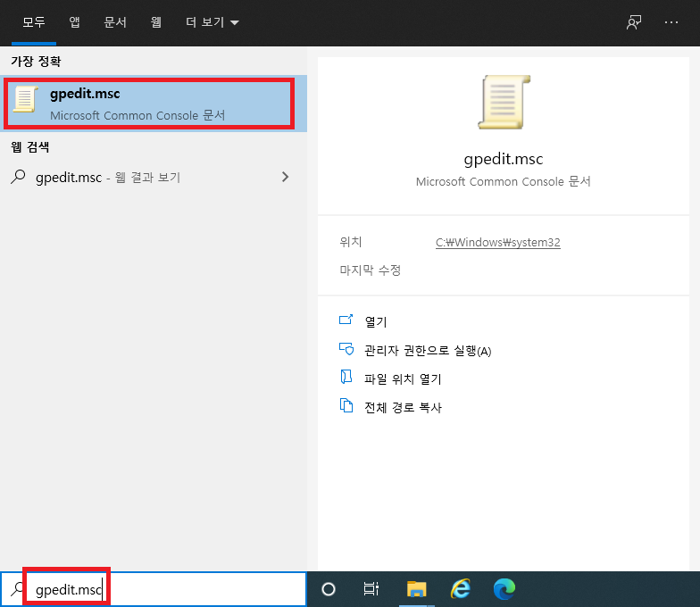This screenshot has height=607, width=700.
Task: Click the run-as-administrator shield icon
Action: tap(346, 348)
